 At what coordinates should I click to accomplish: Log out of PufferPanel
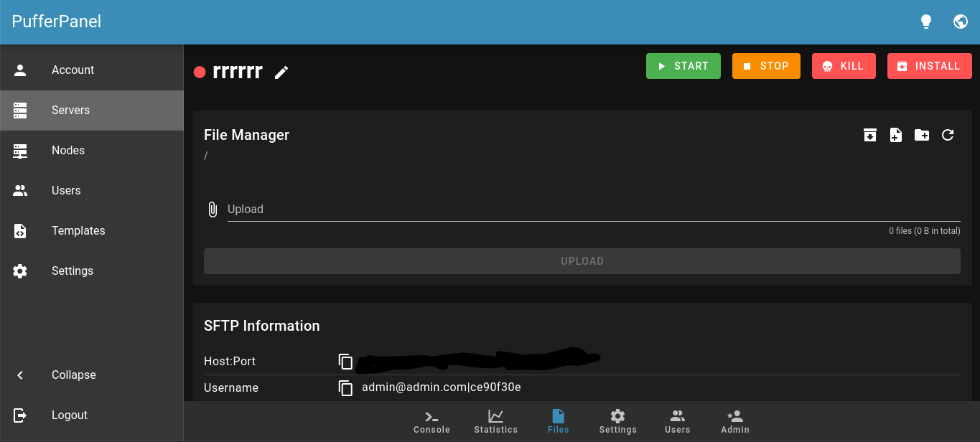click(x=70, y=415)
